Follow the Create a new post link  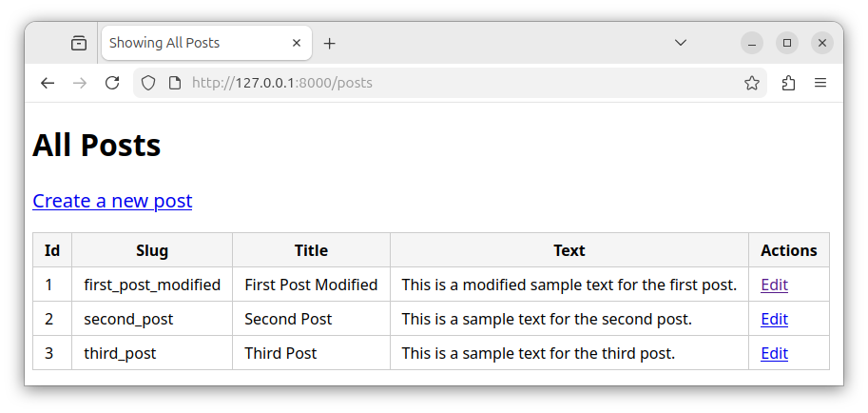point(112,201)
